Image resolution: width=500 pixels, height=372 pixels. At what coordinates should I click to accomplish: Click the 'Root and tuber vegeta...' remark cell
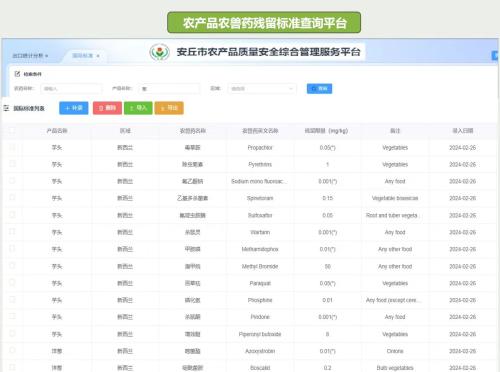coord(392,215)
